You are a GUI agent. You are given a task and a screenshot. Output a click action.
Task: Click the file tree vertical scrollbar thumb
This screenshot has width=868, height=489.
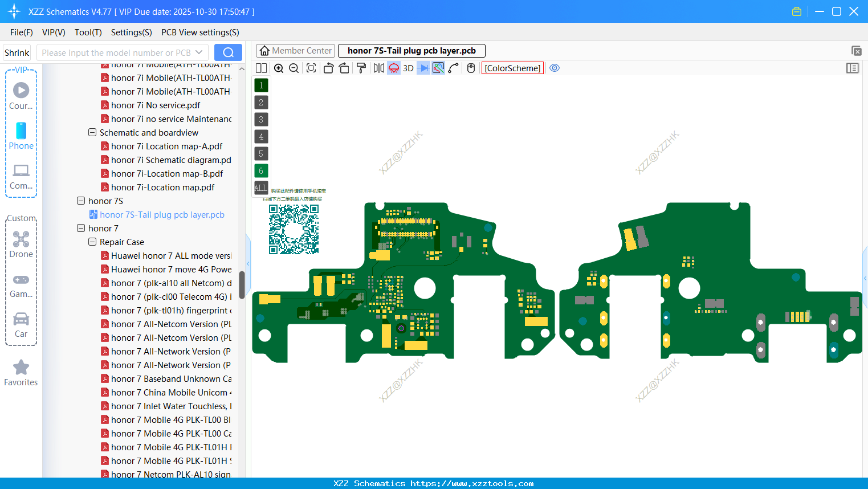tap(242, 285)
